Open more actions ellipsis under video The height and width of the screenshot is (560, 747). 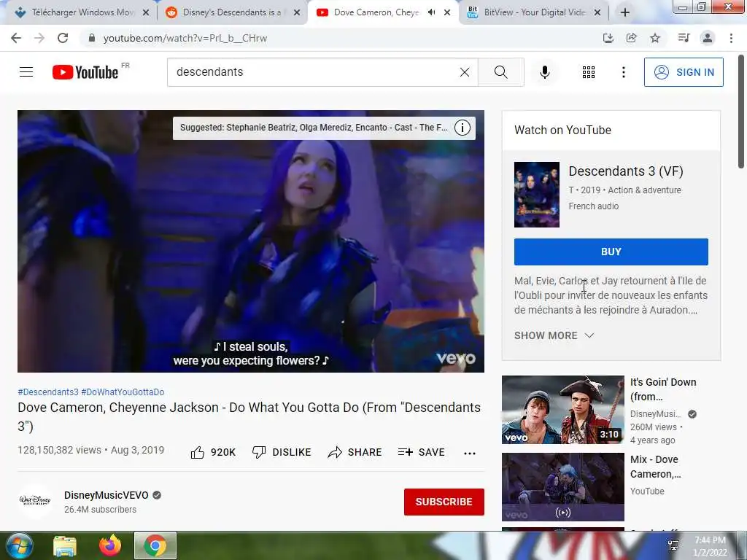pos(470,453)
